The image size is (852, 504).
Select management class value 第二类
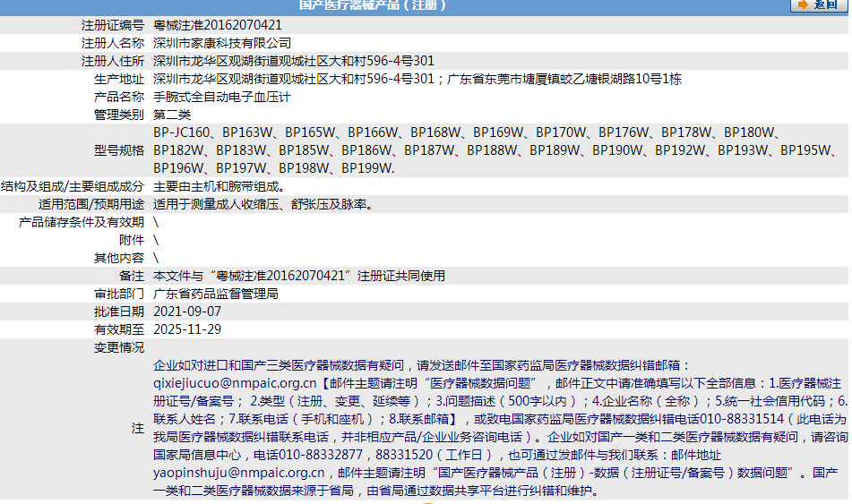click(x=172, y=115)
